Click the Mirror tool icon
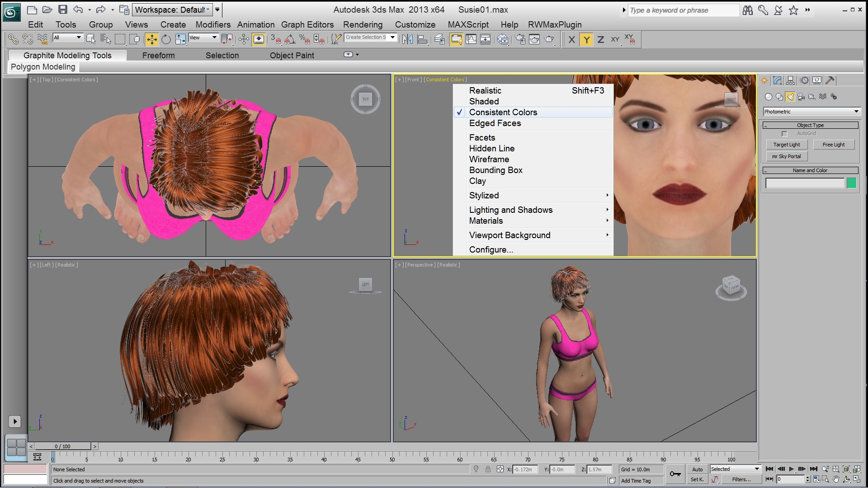 pos(407,40)
